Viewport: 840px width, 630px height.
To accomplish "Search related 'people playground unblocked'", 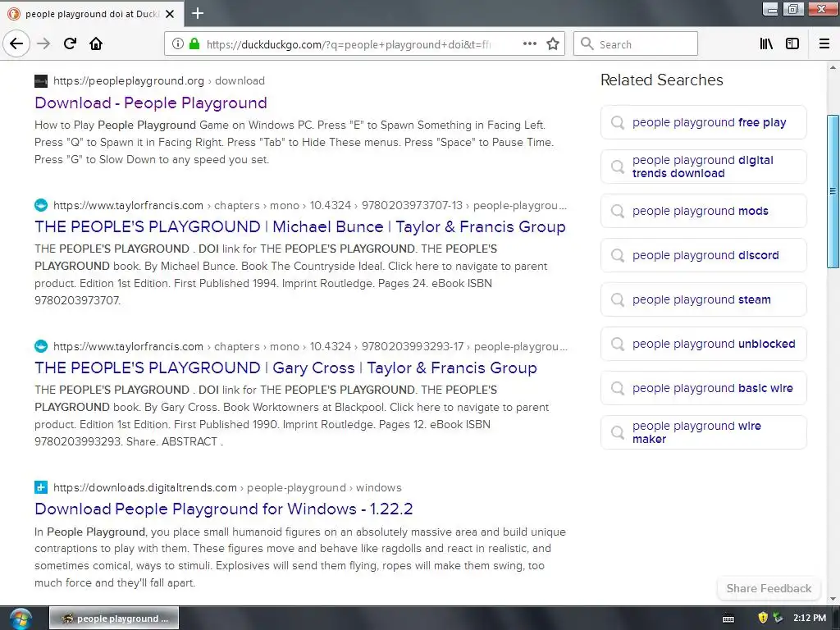I will 703,344.
